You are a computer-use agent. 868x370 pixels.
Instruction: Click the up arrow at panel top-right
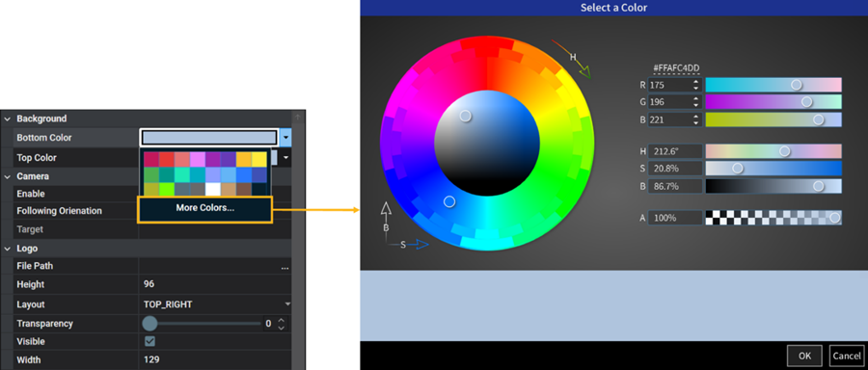point(298,117)
